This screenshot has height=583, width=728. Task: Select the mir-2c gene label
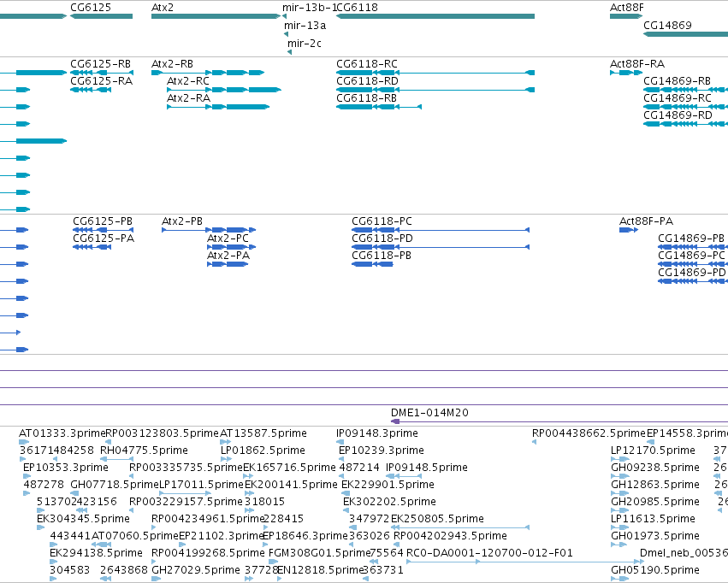[304, 43]
